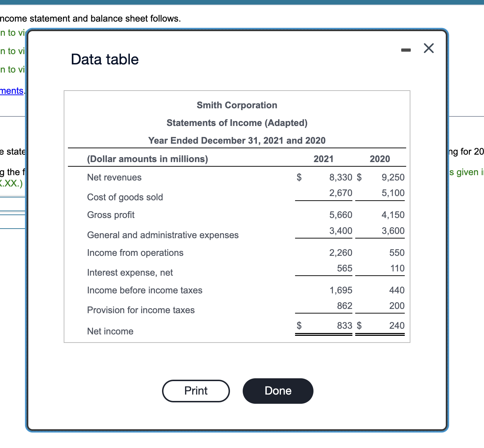This screenshot has height=448, width=484.
Task: Minimize the Data table dialog
Action: (405, 50)
